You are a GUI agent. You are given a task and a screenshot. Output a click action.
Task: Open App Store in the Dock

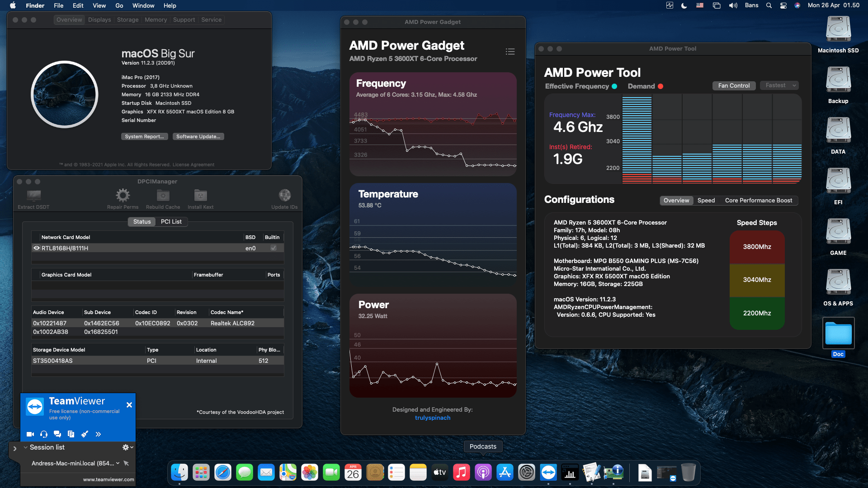click(505, 473)
